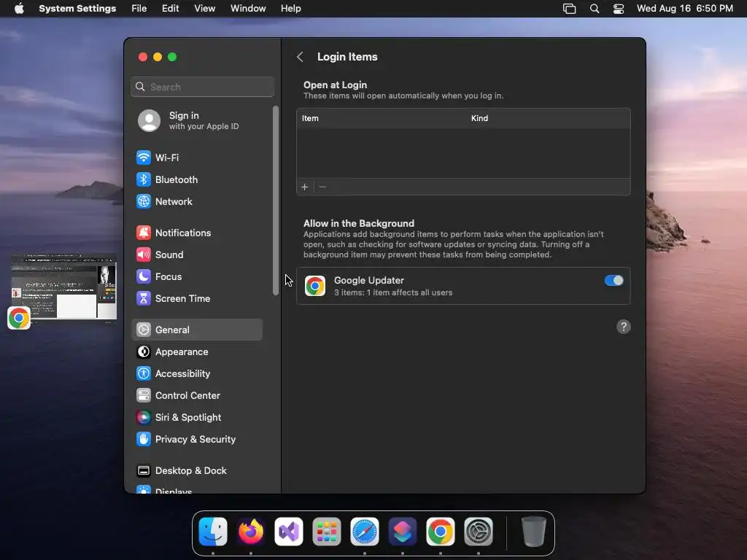The width and height of the screenshot is (747, 560).
Task: Click the Google Updater row icon
Action: pos(315,286)
